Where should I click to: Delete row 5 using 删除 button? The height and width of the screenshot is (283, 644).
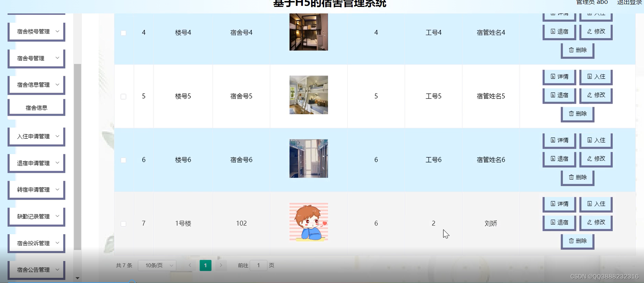click(578, 114)
